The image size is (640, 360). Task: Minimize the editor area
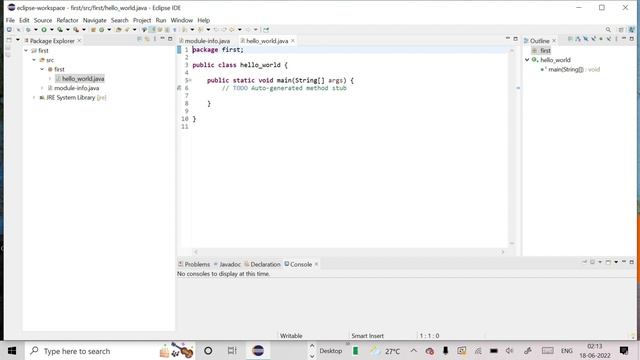click(508, 38)
